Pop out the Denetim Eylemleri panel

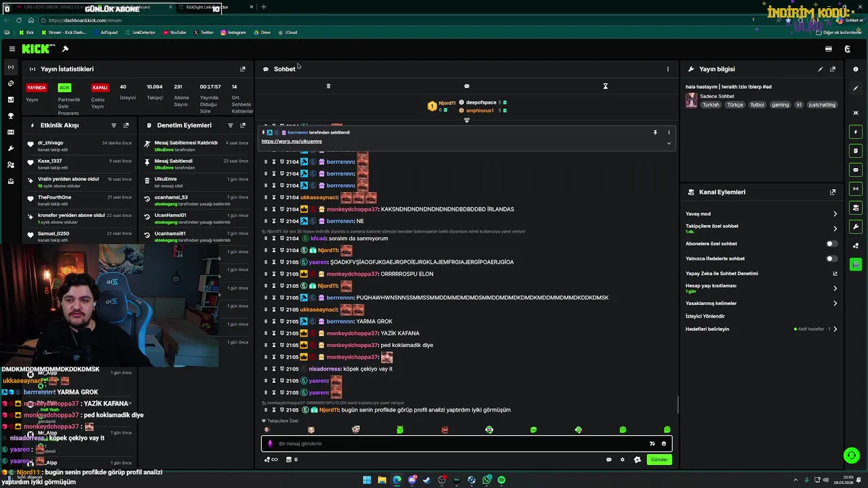tap(243, 125)
